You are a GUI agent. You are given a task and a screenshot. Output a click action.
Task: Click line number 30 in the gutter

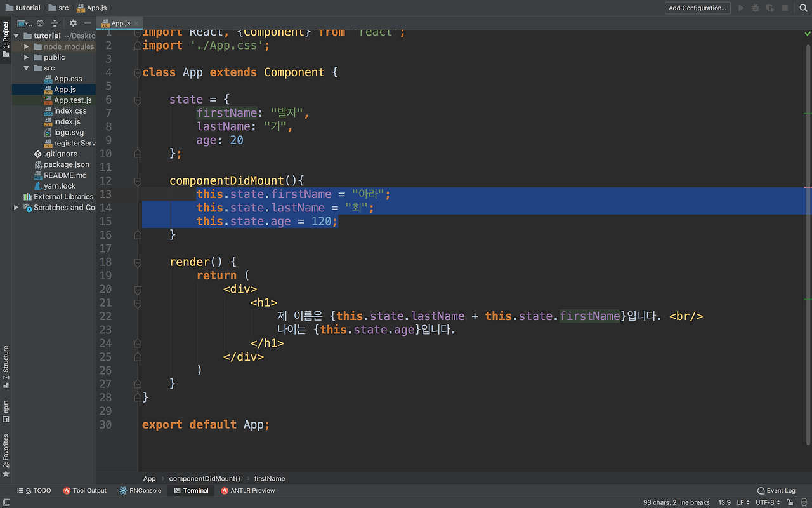pos(105,425)
